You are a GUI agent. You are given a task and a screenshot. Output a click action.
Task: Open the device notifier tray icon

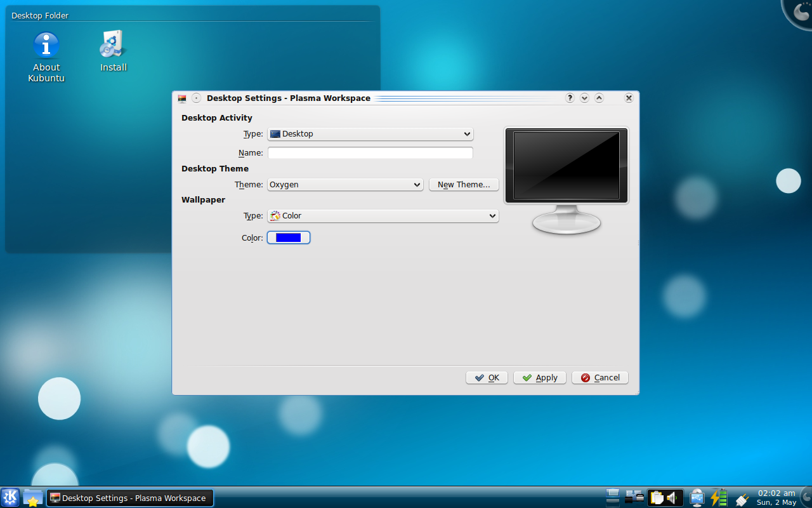(697, 497)
